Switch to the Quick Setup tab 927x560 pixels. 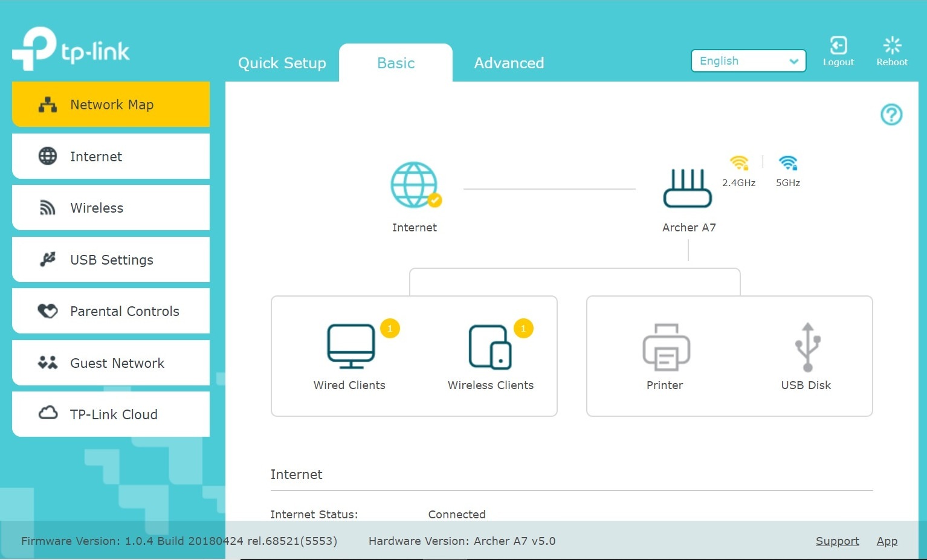(282, 63)
